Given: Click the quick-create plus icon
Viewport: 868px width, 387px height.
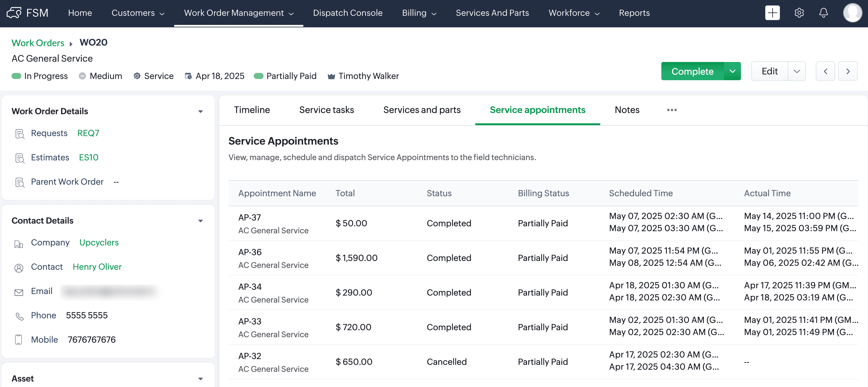Looking at the screenshot, I should (x=772, y=13).
